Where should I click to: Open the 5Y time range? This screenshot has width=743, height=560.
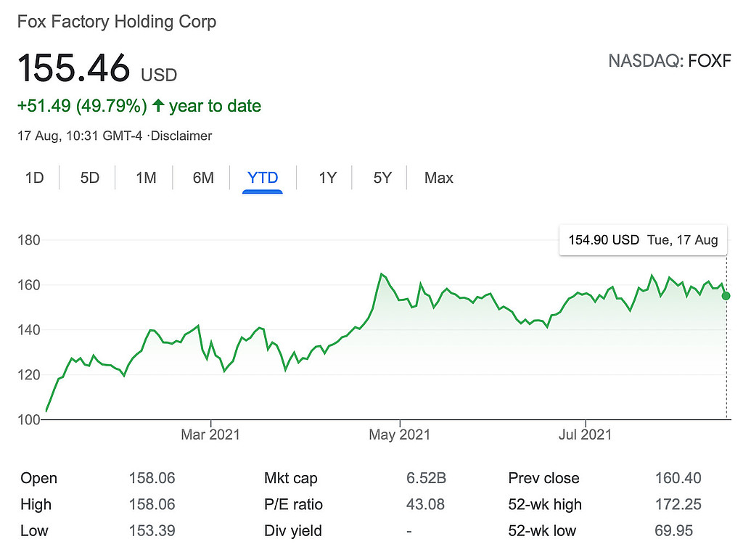[382, 178]
